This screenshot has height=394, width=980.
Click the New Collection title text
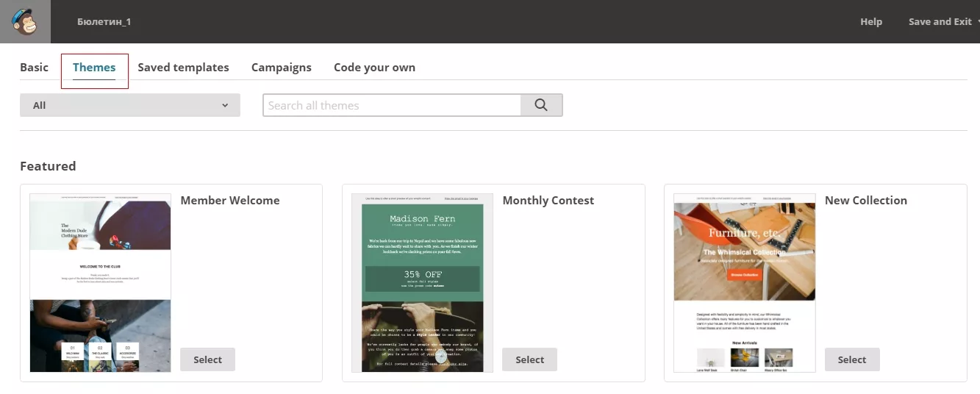coord(866,200)
